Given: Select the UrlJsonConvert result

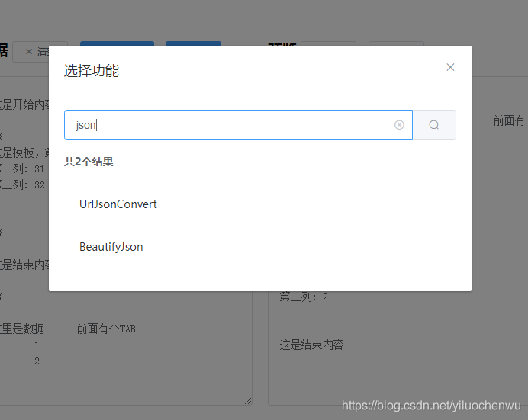Looking at the screenshot, I should click(118, 204).
